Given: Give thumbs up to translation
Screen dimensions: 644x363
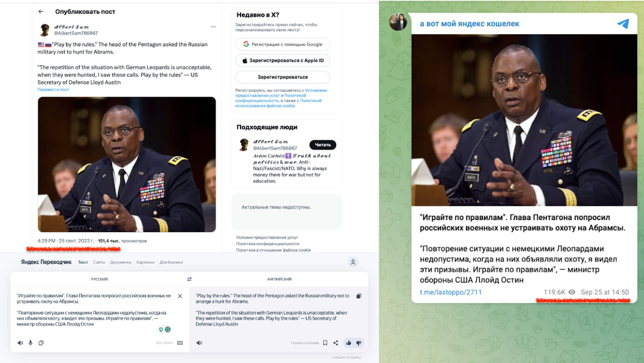Looking at the screenshot, I should click(349, 343).
